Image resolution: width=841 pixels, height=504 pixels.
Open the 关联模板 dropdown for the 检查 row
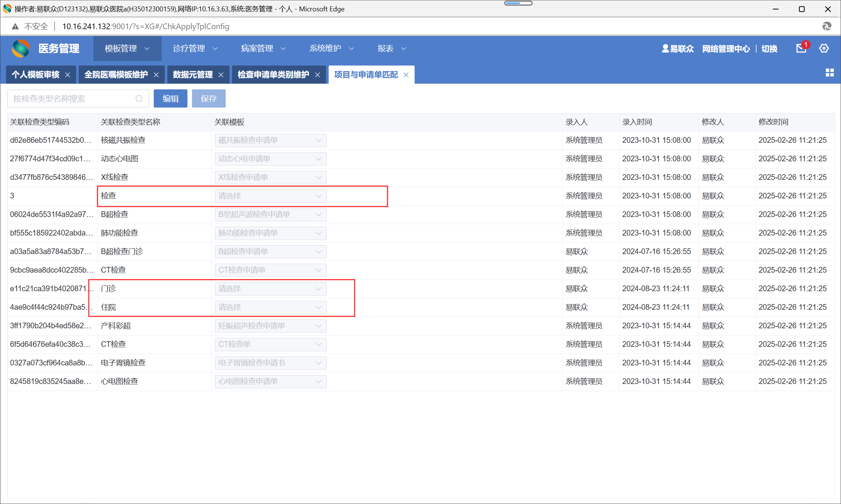click(x=270, y=196)
